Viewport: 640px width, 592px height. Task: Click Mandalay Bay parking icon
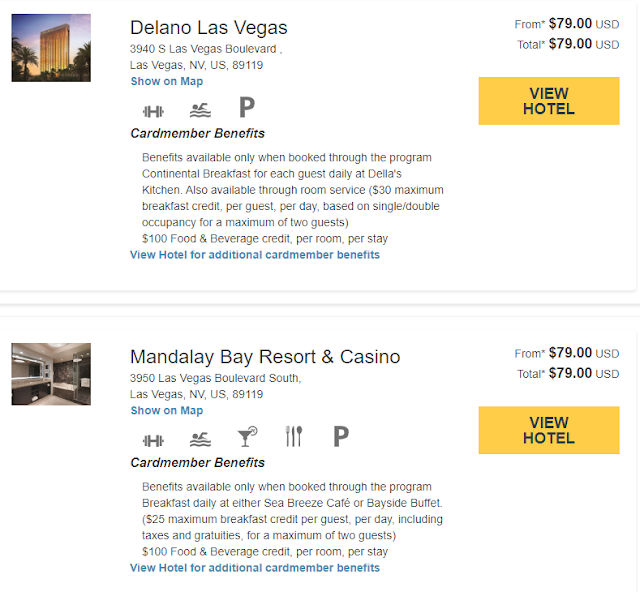(x=341, y=436)
